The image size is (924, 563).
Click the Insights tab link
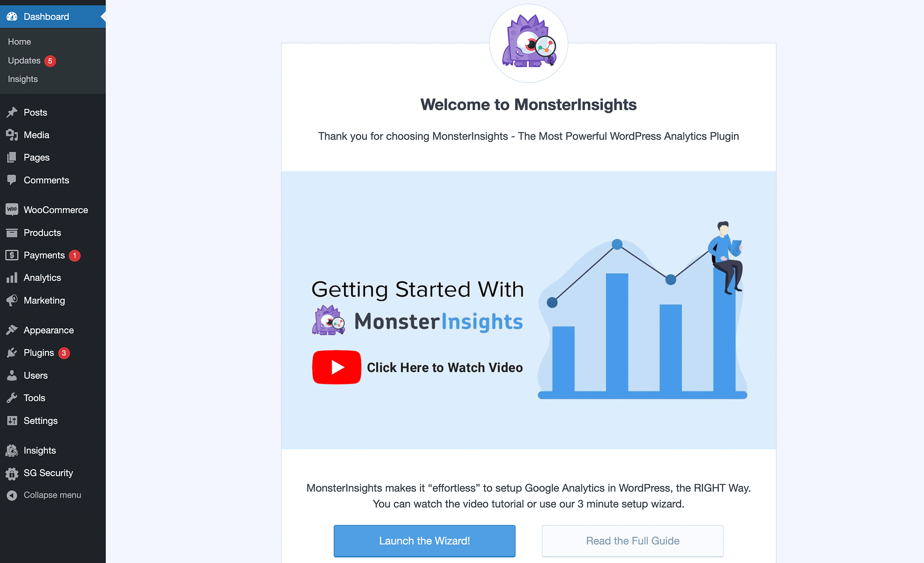click(23, 79)
